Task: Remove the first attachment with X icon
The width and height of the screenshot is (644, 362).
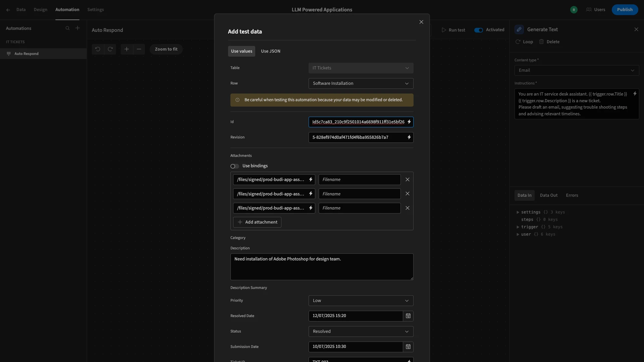Action: pyautogui.click(x=408, y=180)
